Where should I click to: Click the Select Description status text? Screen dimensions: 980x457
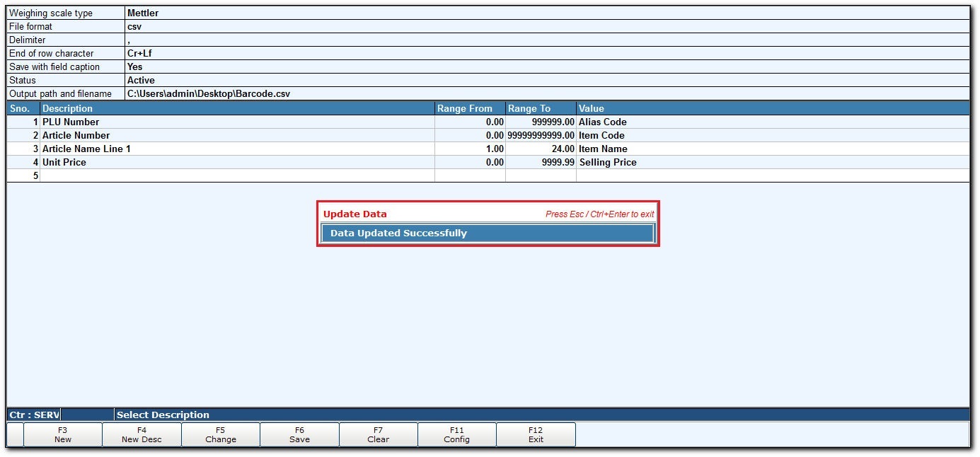coord(163,415)
